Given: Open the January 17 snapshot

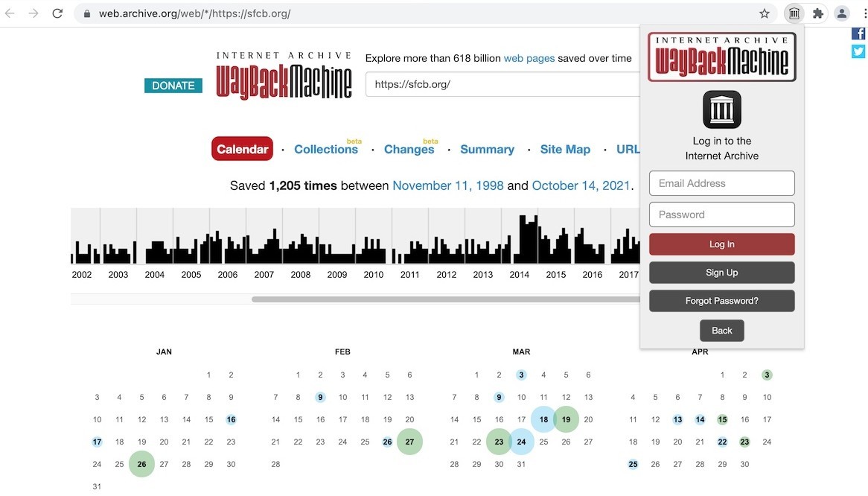Looking at the screenshot, I should (x=97, y=442).
